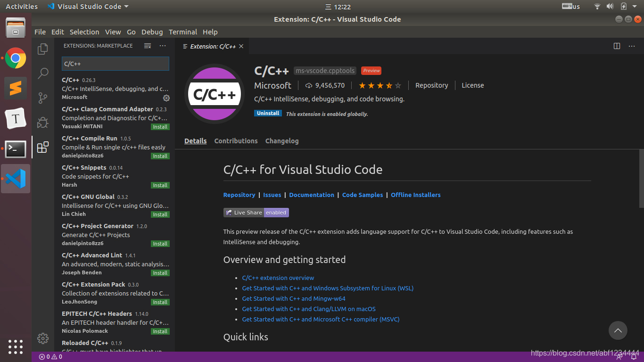Image resolution: width=644 pixels, height=362 pixels.
Task: Open the Debug menu
Action: coord(152,32)
